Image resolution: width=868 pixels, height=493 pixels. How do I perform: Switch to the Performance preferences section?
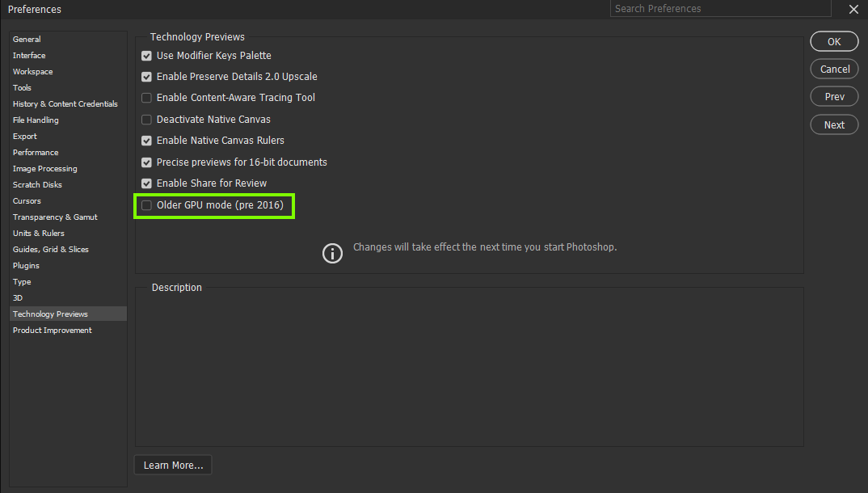(36, 152)
